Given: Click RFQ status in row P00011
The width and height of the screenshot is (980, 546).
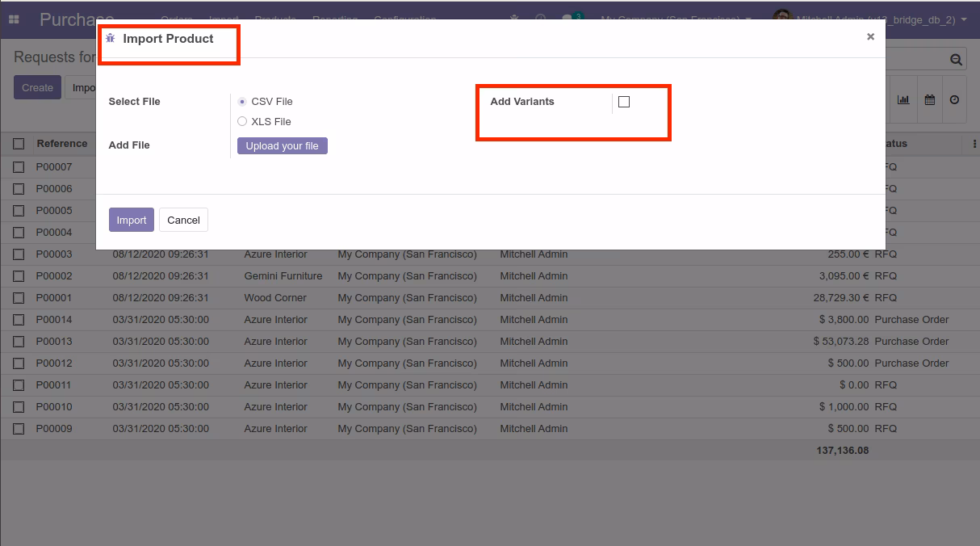Looking at the screenshot, I should point(886,385).
